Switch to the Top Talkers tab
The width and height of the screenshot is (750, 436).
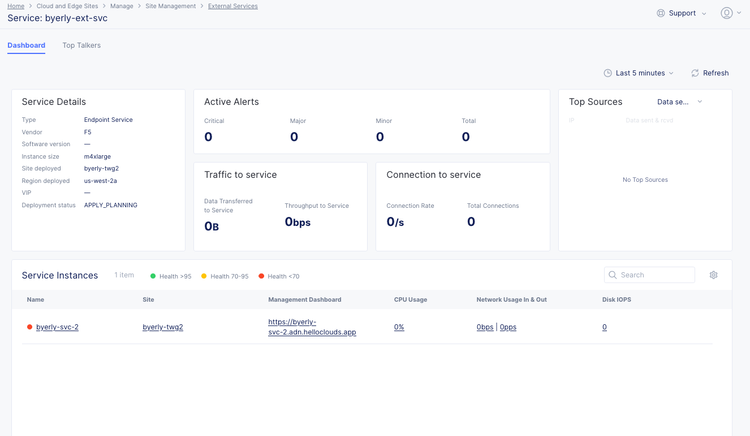[x=81, y=45]
